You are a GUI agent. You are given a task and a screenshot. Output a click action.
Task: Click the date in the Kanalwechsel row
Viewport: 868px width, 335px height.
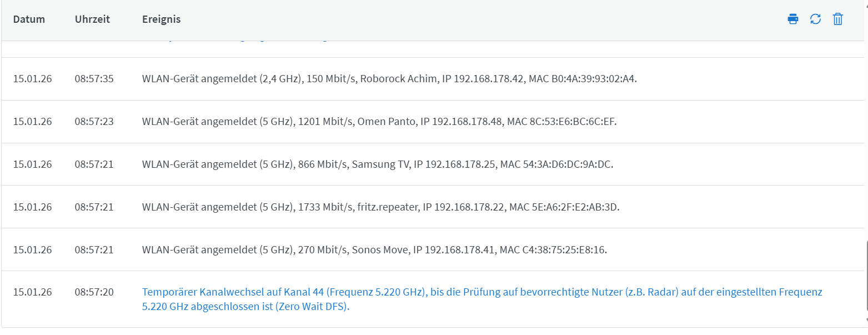(x=32, y=292)
